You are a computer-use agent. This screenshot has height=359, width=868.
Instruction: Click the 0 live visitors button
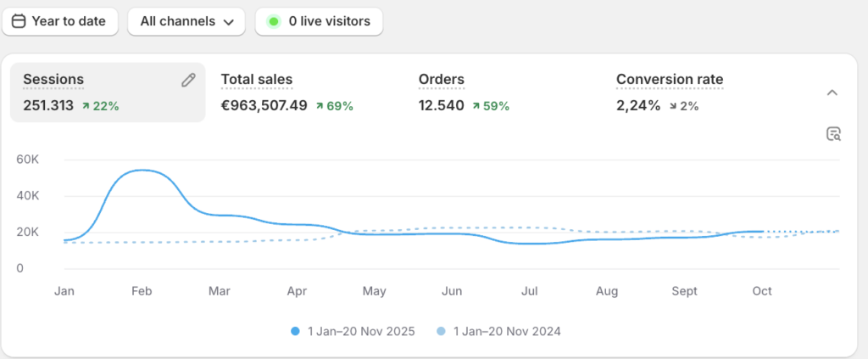pyautogui.click(x=320, y=21)
